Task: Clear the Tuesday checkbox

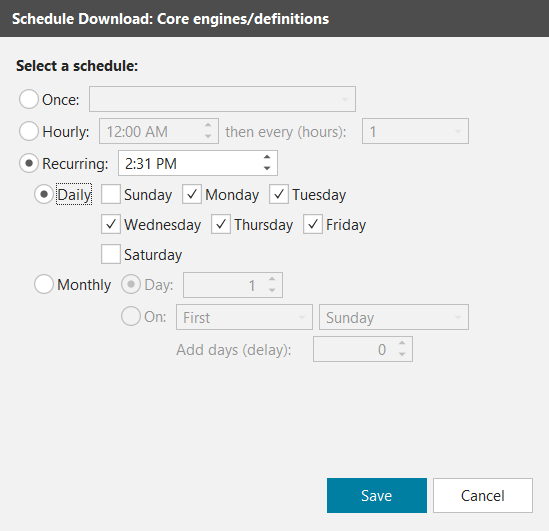Action: pos(279,194)
